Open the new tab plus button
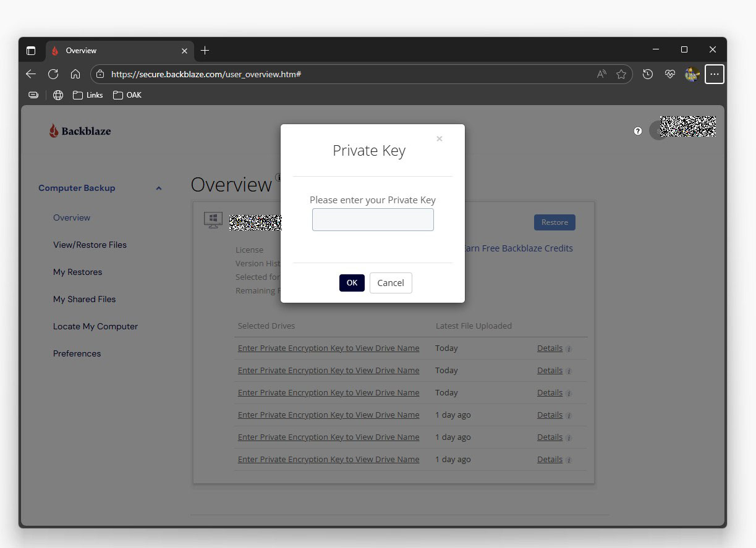756x548 pixels. point(205,51)
